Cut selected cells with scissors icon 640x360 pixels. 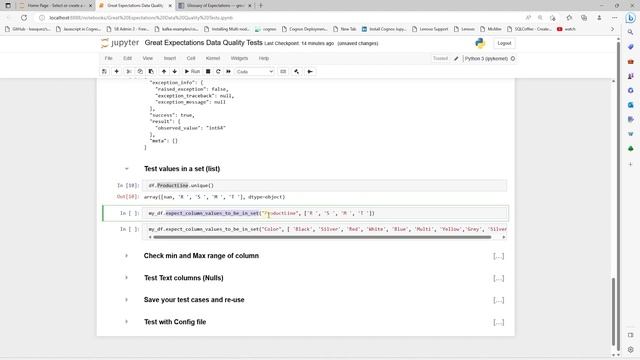click(x=129, y=71)
